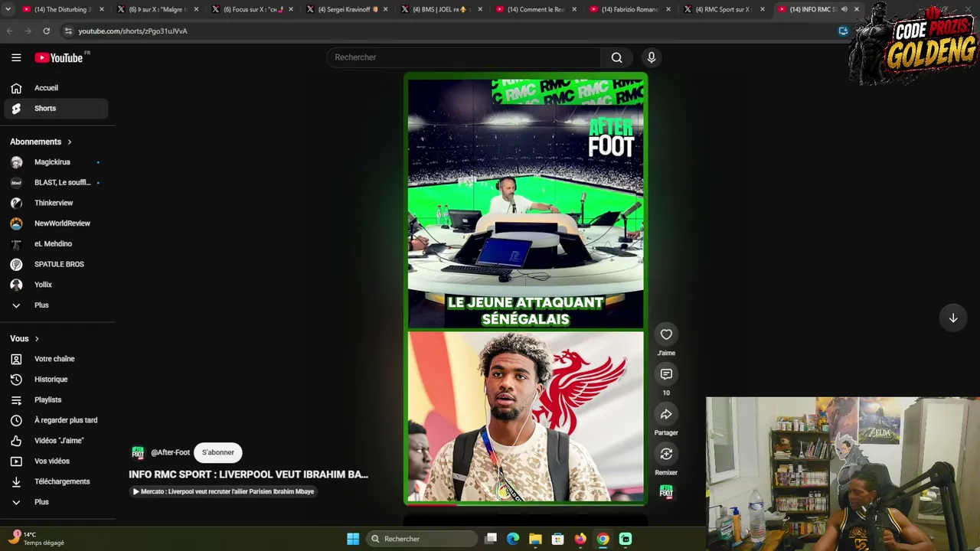Like the Short with the heart icon
Image resolution: width=980 pixels, height=551 pixels.
[666, 334]
